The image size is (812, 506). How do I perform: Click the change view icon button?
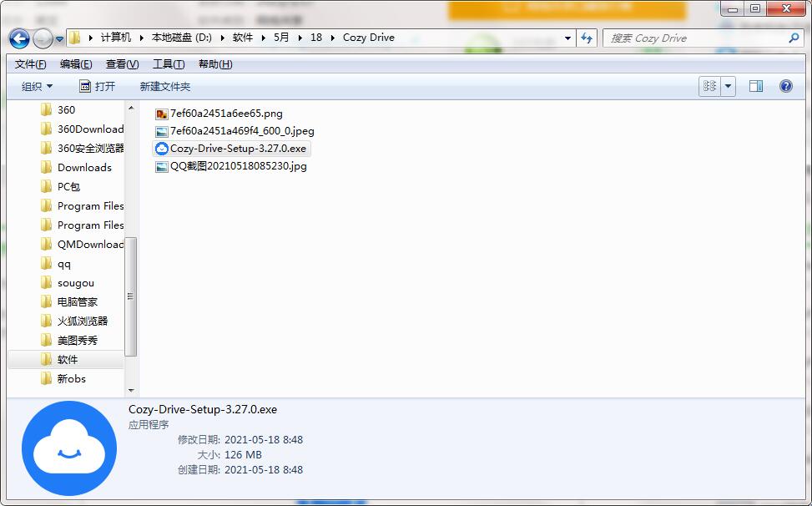[x=709, y=86]
